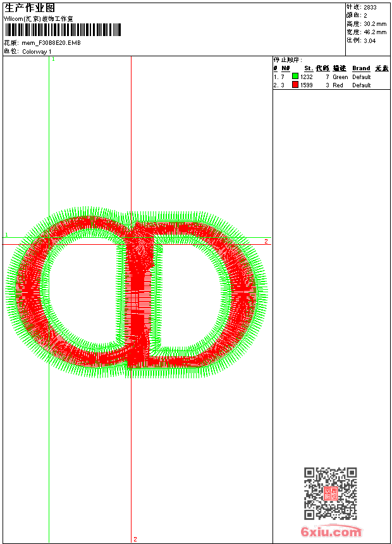Click the width value "46.2 mm"

tap(375, 32)
